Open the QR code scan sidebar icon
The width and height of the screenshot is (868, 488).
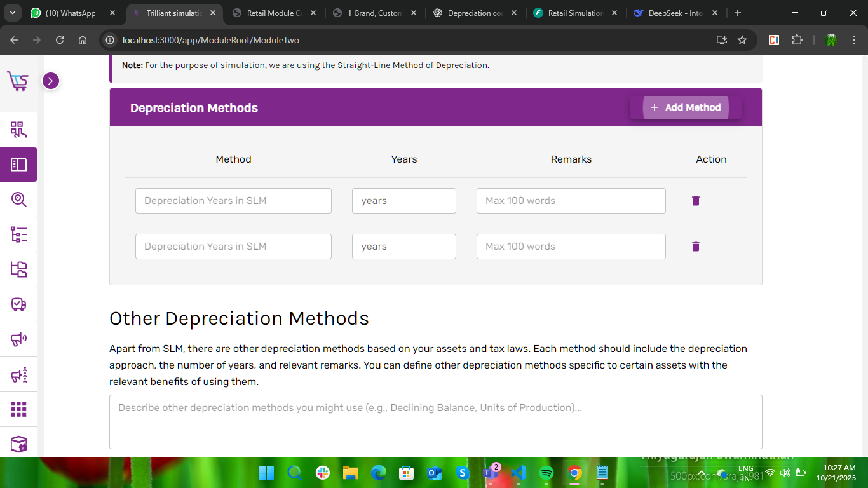[18, 130]
